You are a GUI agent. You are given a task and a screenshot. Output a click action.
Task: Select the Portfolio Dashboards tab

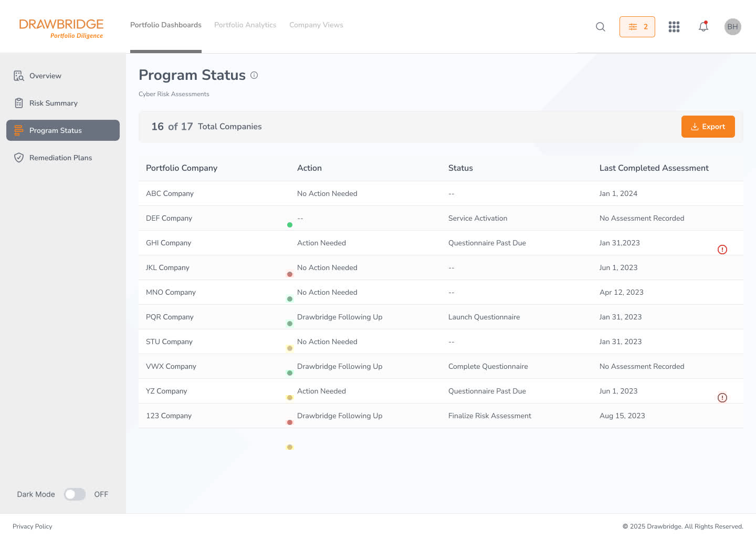coord(166,25)
